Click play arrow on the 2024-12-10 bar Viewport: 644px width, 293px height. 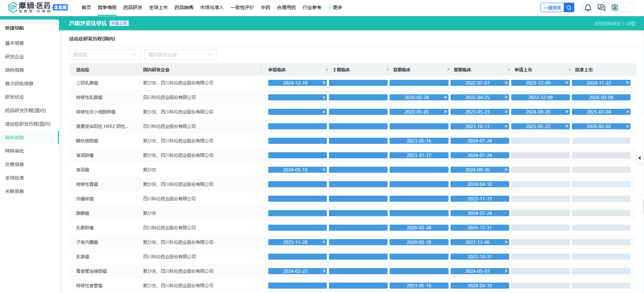point(324,83)
